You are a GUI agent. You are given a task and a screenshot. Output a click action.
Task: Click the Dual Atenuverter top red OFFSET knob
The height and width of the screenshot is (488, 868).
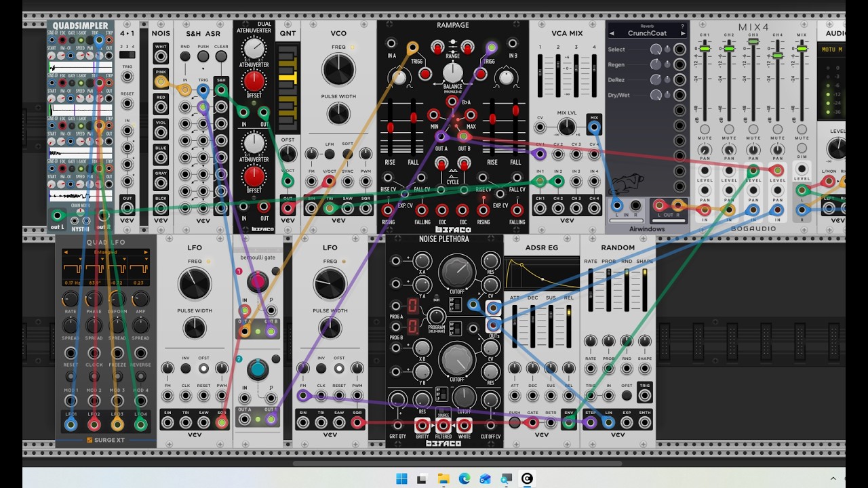[254, 81]
